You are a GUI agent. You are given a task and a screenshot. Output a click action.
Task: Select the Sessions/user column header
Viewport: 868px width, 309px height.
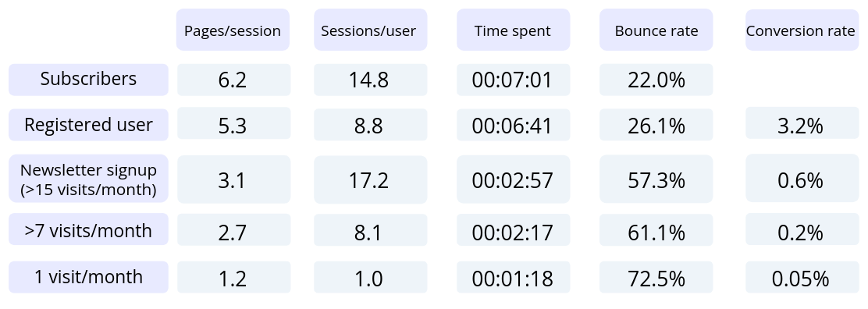[x=370, y=30]
